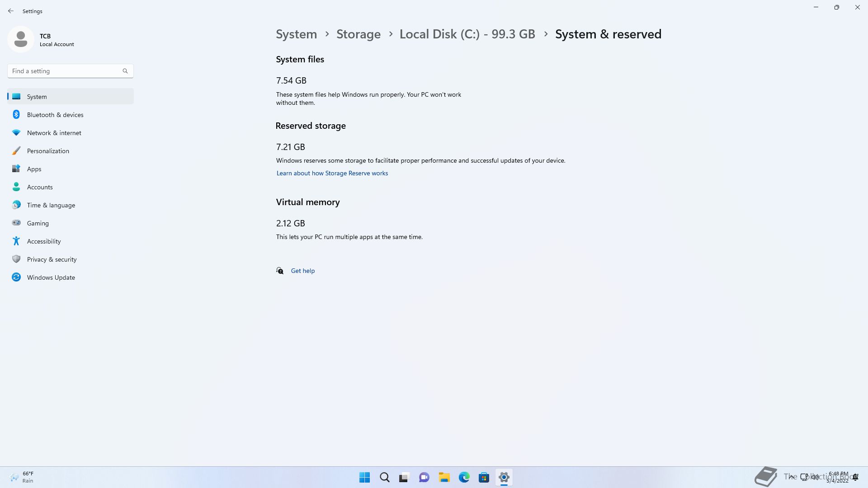Launch Microsoft Edge from taskbar

coord(464,477)
